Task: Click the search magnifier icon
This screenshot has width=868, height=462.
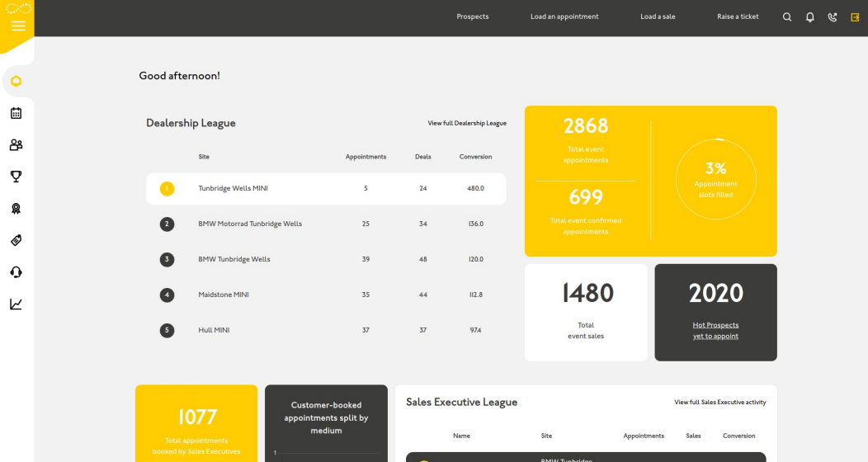Action: 787,16
